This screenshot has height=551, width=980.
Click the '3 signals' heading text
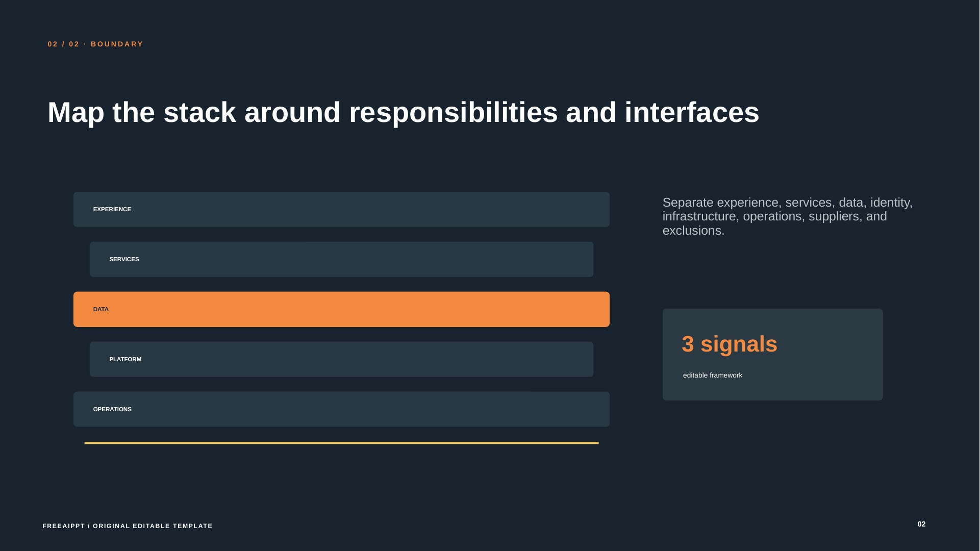tap(730, 344)
